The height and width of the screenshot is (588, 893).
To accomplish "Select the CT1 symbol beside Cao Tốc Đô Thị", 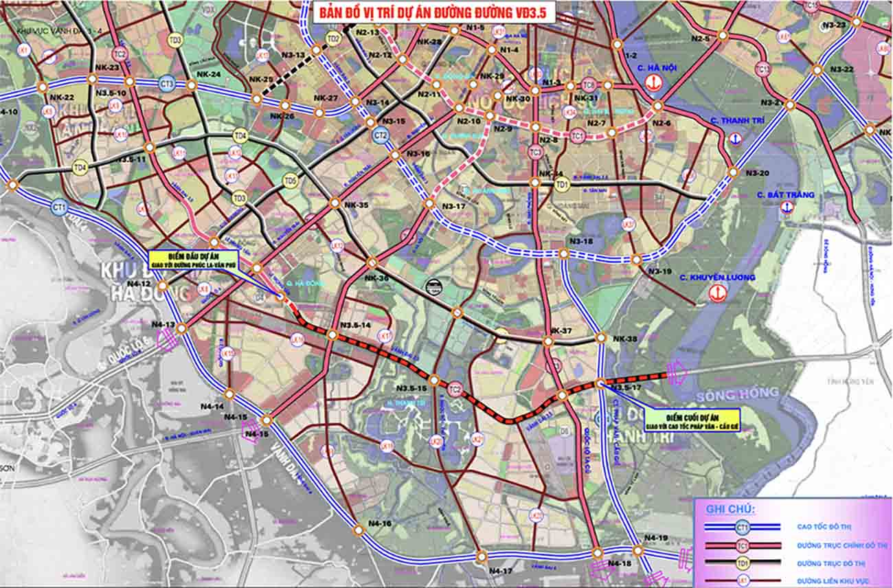I will [x=743, y=527].
